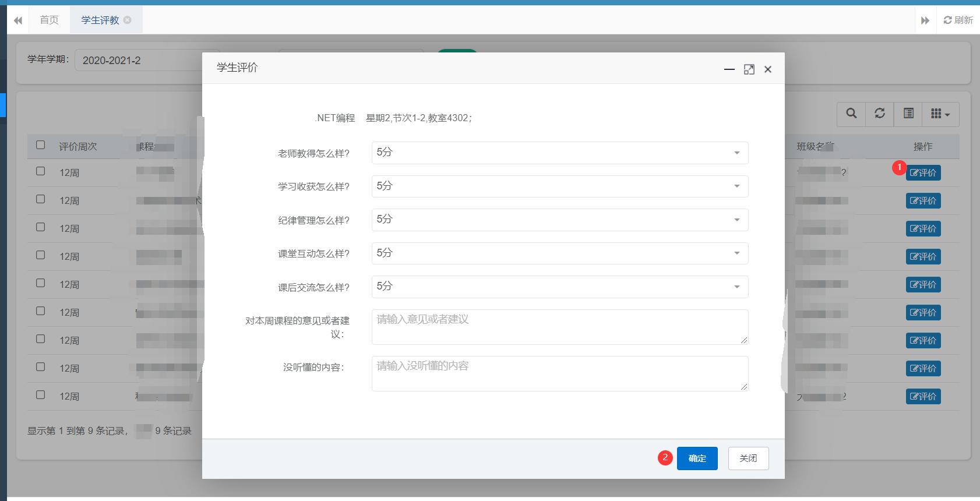Viewport: 980px width, 501px height.
Task: Check the ninth row 12周 checkbox
Action: click(40, 395)
